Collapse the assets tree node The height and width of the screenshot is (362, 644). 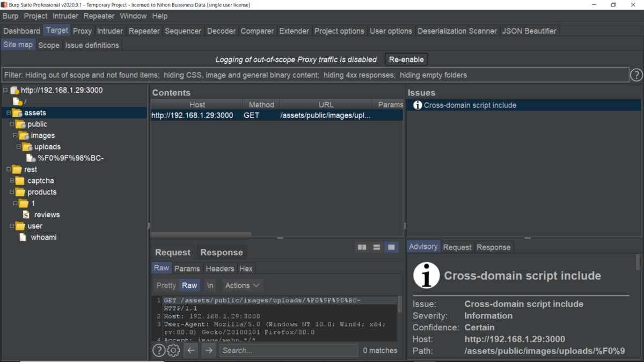tap(9, 113)
